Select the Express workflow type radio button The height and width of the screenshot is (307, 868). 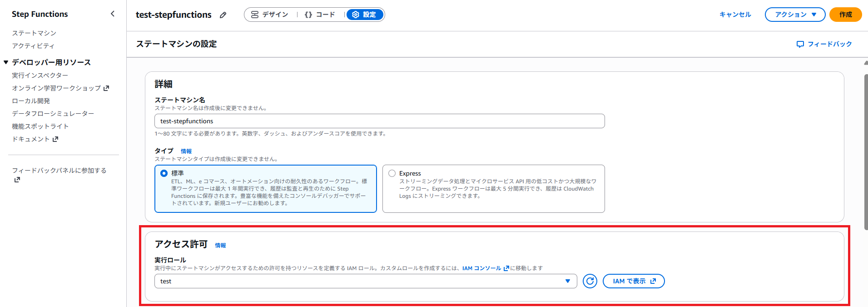(x=392, y=173)
